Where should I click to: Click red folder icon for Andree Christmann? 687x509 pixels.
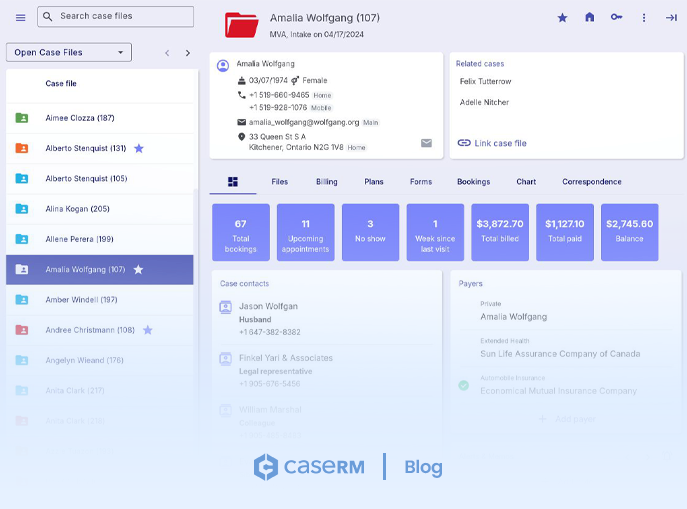(22, 330)
